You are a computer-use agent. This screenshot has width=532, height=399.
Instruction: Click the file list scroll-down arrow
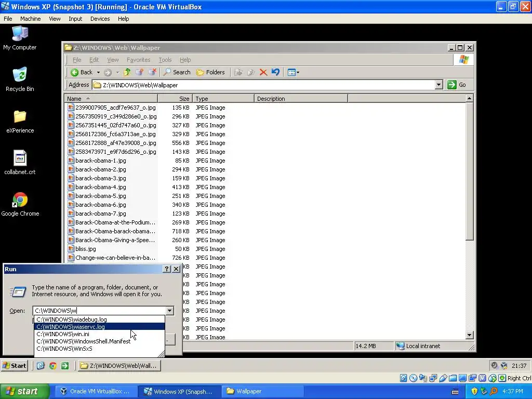click(470, 335)
